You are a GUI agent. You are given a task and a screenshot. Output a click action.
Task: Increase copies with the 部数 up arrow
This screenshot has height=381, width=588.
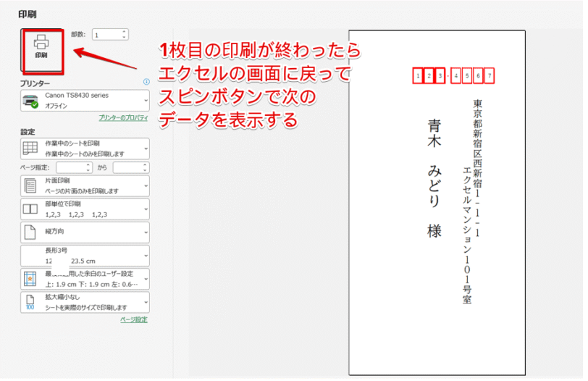(124, 32)
